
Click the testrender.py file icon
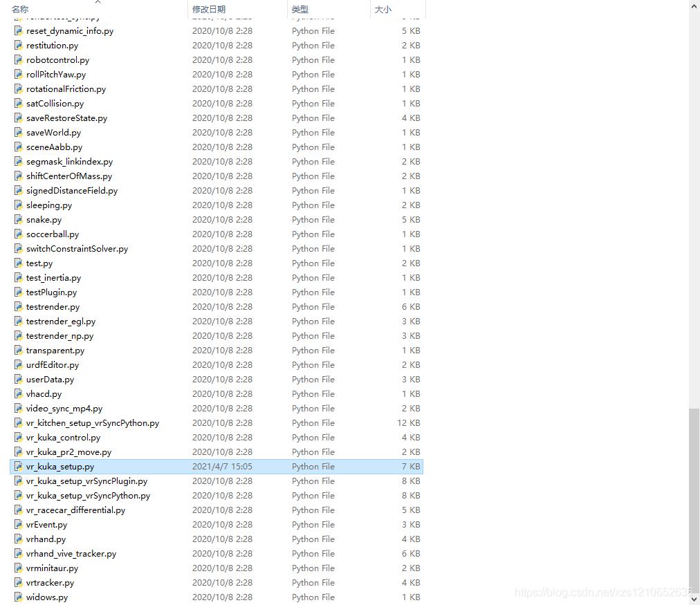pyautogui.click(x=18, y=306)
